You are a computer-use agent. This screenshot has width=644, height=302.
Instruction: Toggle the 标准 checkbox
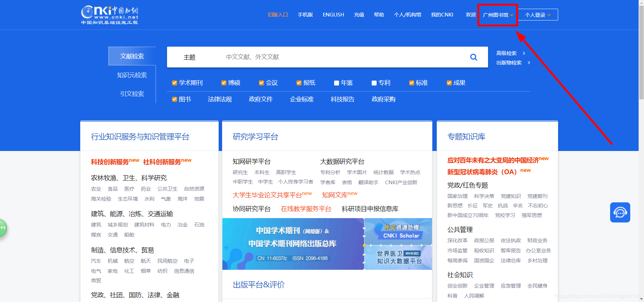pyautogui.click(x=412, y=83)
